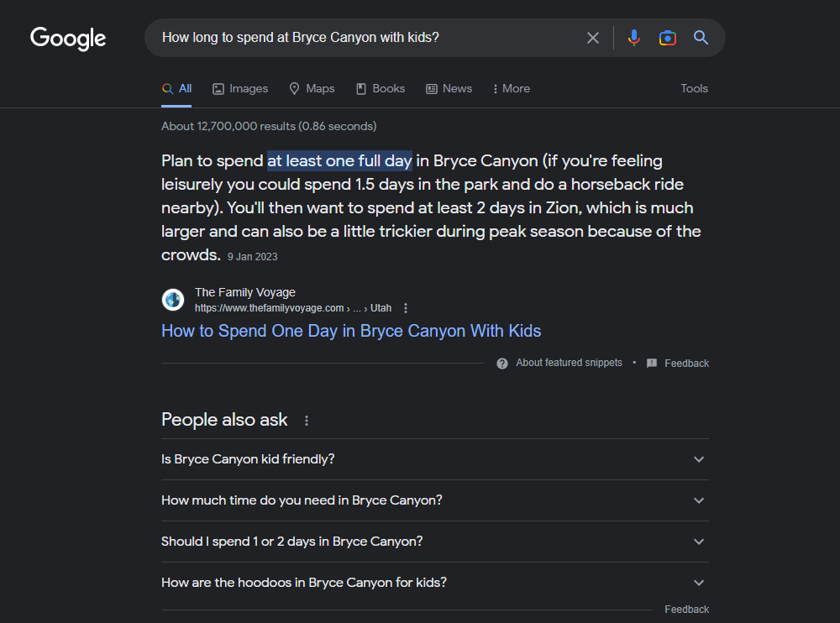Expand 'How are the hoodoos' question chevron
The image size is (840, 623).
pyautogui.click(x=699, y=583)
